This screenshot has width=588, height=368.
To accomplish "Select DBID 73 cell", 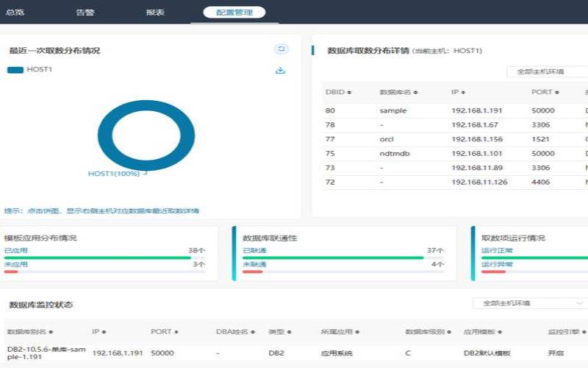I will [330, 168].
